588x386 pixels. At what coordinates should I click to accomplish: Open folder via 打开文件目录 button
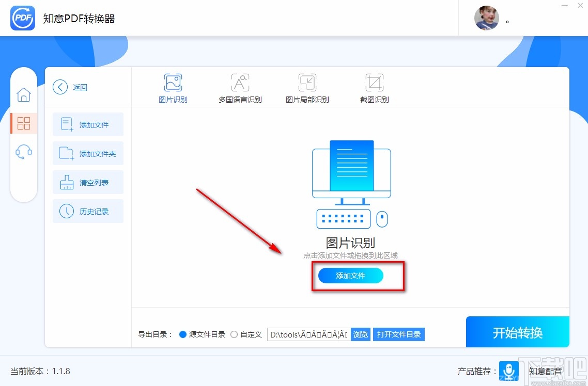398,334
